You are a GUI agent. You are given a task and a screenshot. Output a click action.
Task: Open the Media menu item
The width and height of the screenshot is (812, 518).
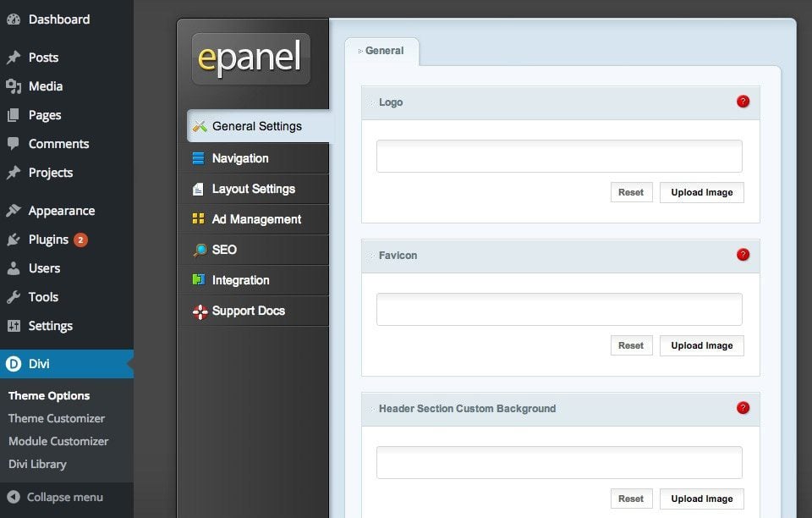click(x=67, y=86)
